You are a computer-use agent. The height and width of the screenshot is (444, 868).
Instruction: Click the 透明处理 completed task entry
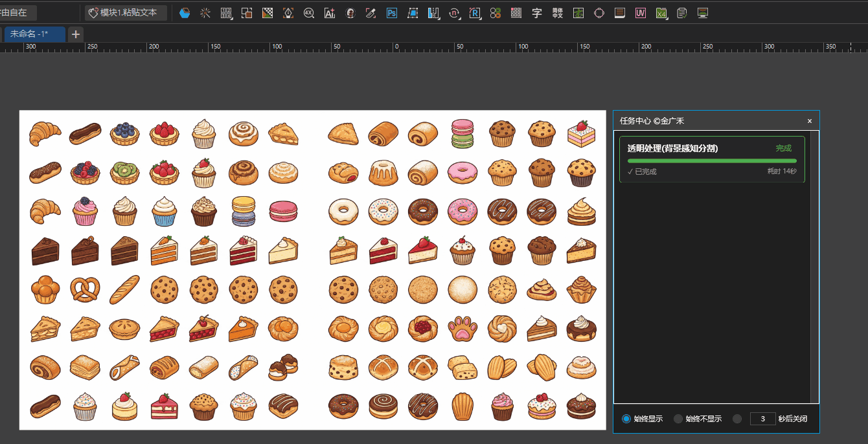pyautogui.click(x=672, y=149)
